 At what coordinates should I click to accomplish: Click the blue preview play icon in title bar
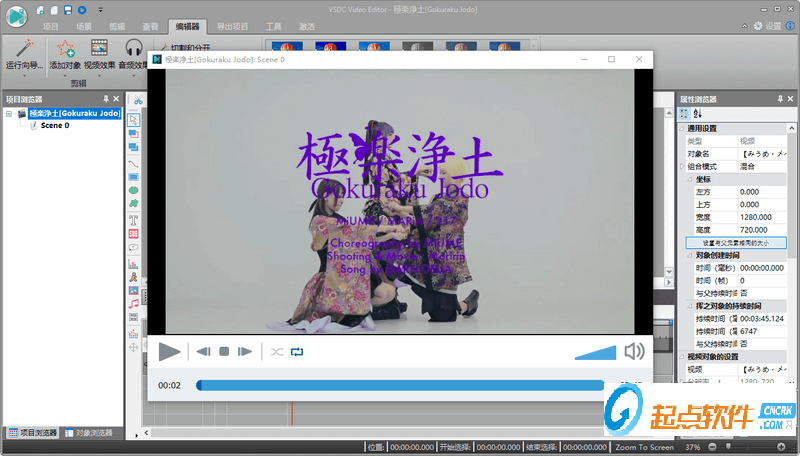82,10
